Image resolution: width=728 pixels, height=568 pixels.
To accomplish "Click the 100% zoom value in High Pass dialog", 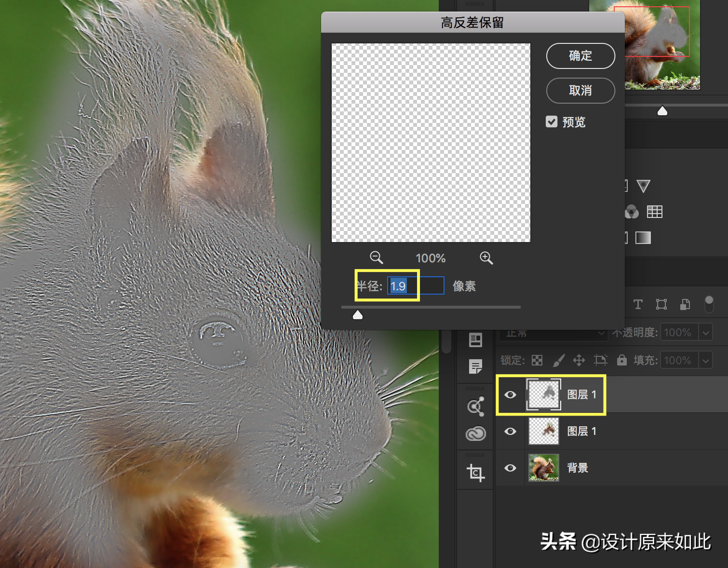I will [431, 258].
